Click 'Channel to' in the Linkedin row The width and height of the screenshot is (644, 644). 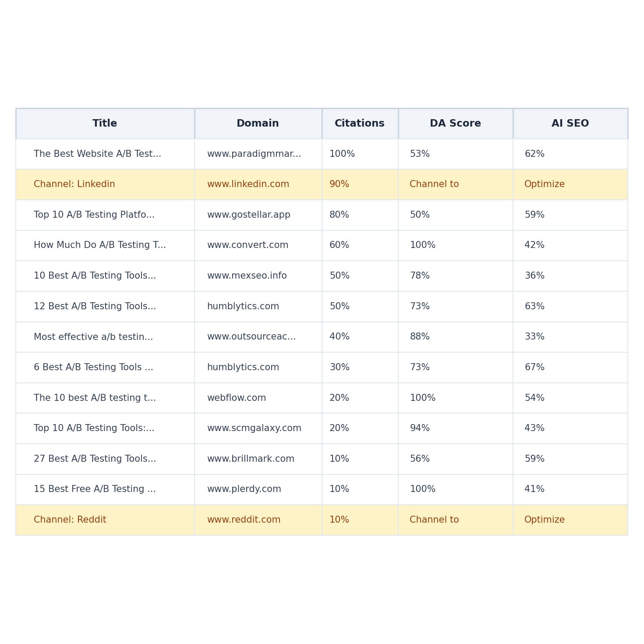[434, 184]
